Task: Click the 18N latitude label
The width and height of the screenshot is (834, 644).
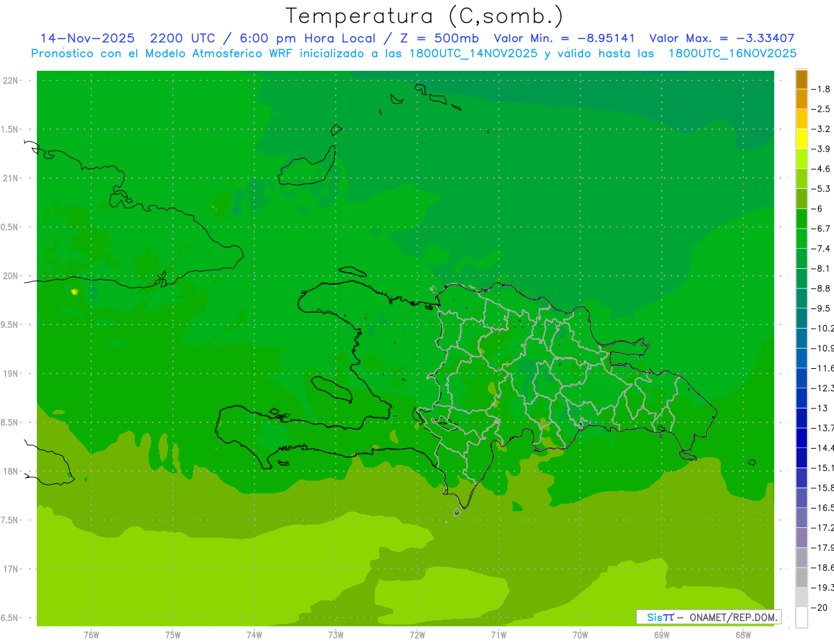Action: [x=11, y=471]
